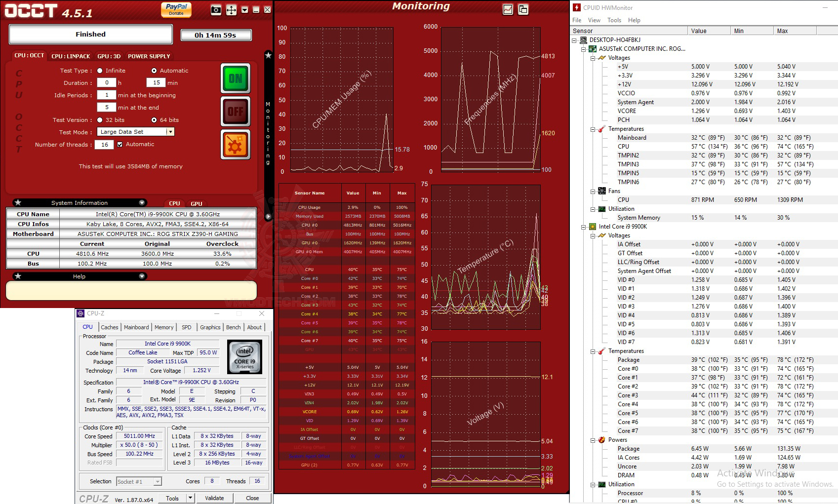
Task: Click the Number of threads field
Action: (105, 145)
